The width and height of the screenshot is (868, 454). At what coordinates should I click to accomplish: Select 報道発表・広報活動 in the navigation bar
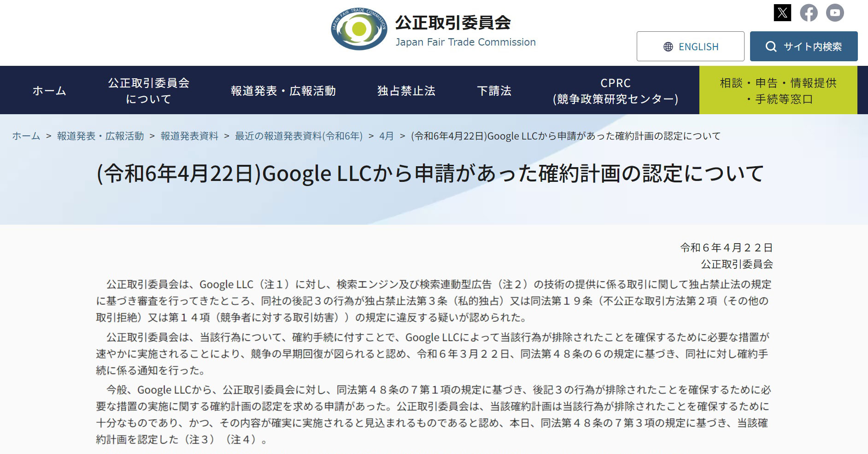click(x=283, y=90)
